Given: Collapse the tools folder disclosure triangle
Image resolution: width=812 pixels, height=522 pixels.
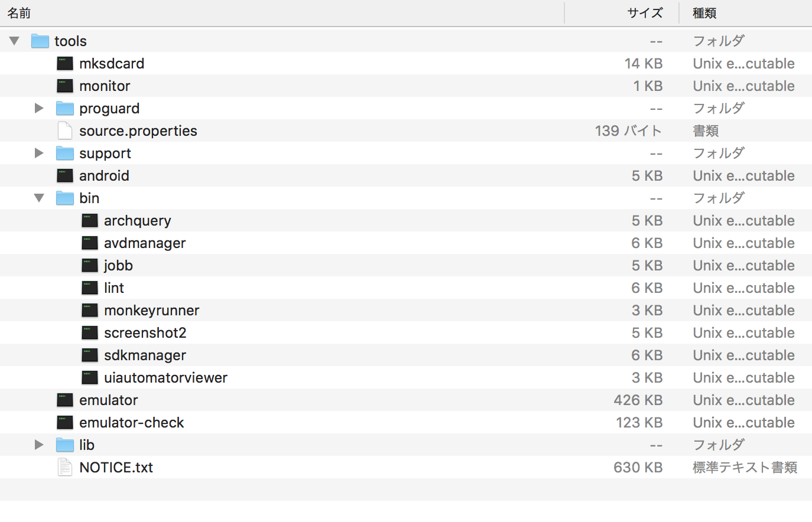Looking at the screenshot, I should pos(15,41).
